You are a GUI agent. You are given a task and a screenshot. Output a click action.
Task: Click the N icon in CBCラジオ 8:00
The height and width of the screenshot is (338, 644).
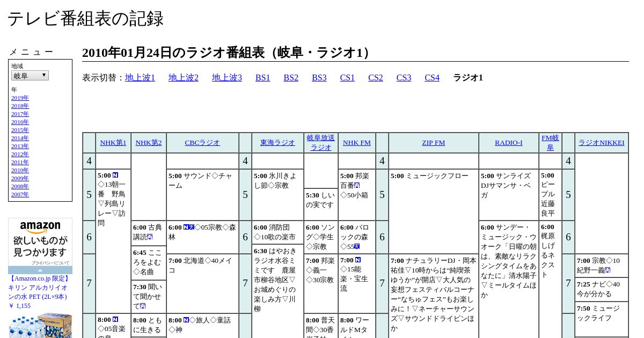click(x=186, y=320)
